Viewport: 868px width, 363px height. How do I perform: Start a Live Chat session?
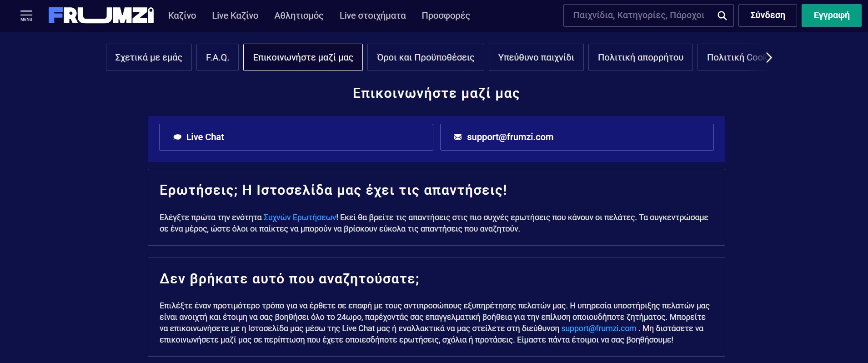296,137
